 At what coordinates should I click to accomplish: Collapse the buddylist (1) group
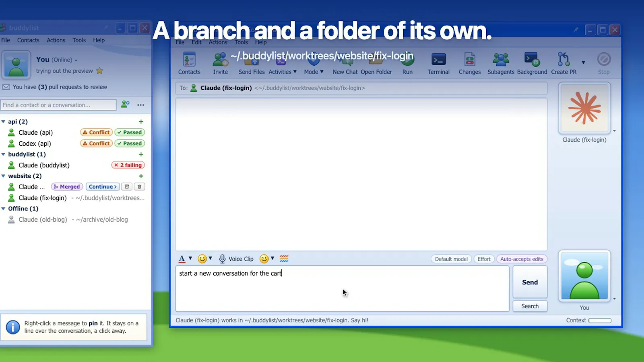coord(3,154)
